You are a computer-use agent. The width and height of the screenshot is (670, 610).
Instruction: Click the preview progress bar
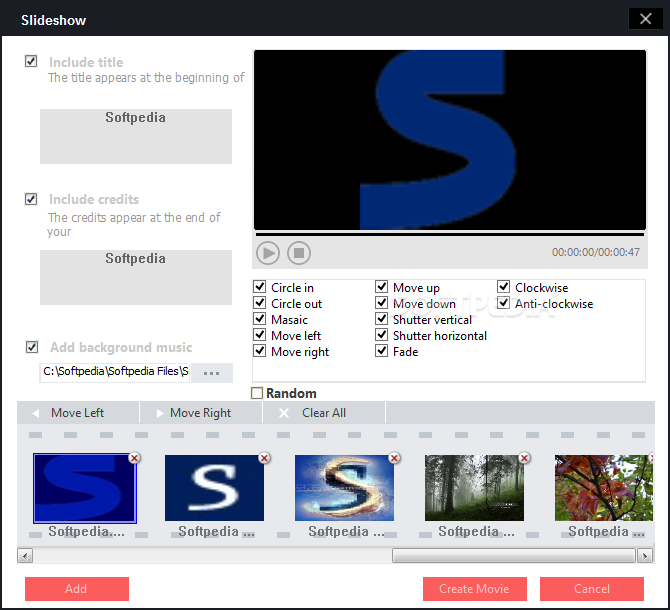point(450,235)
